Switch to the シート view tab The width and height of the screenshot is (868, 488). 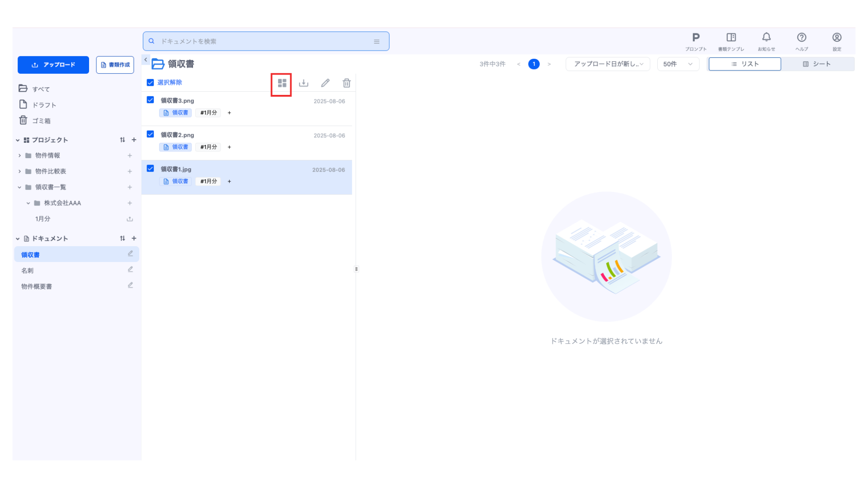click(x=817, y=64)
